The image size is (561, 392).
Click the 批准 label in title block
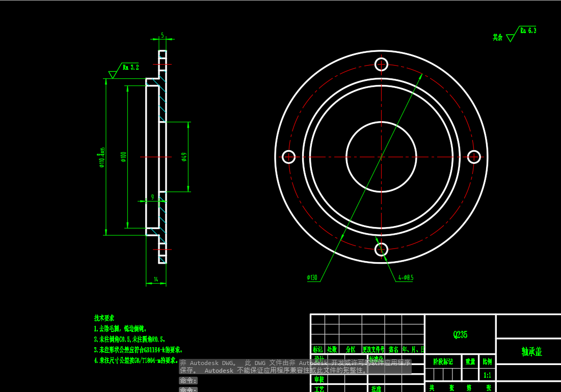coord(376,389)
